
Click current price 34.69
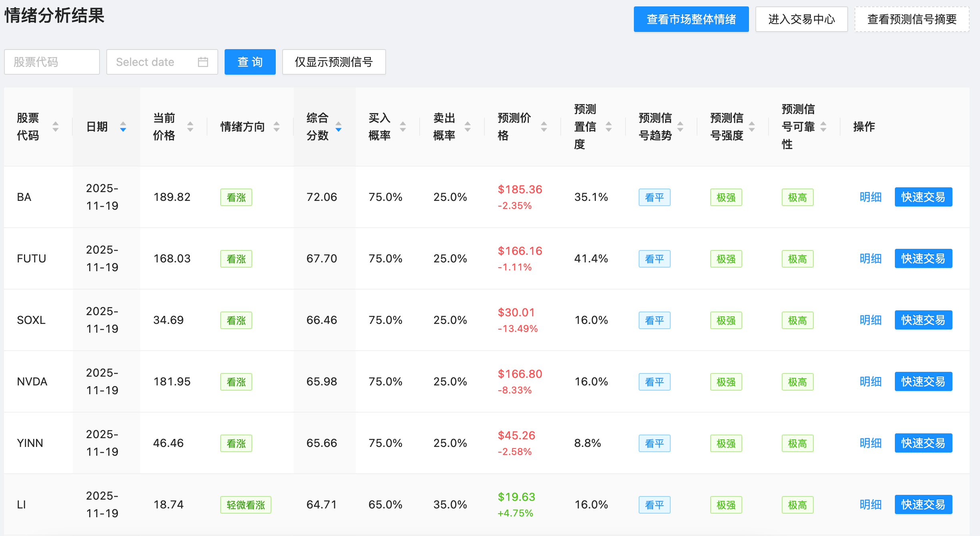tap(169, 320)
